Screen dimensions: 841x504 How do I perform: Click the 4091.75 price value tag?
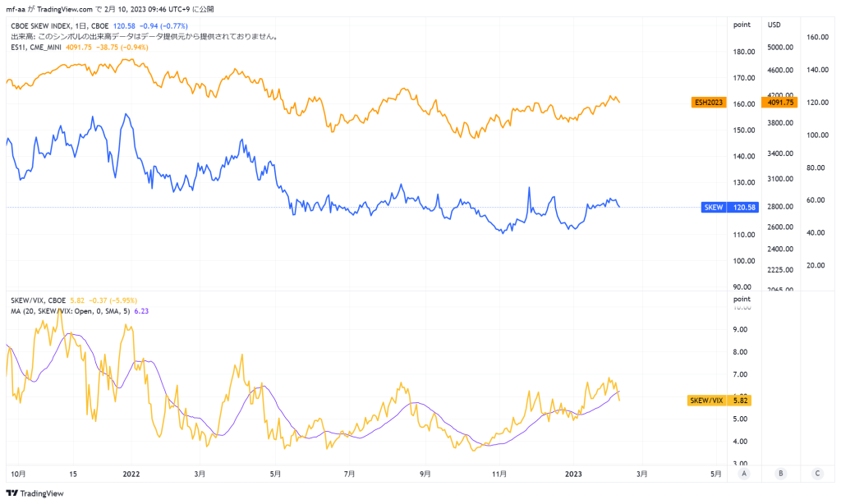[x=780, y=103]
